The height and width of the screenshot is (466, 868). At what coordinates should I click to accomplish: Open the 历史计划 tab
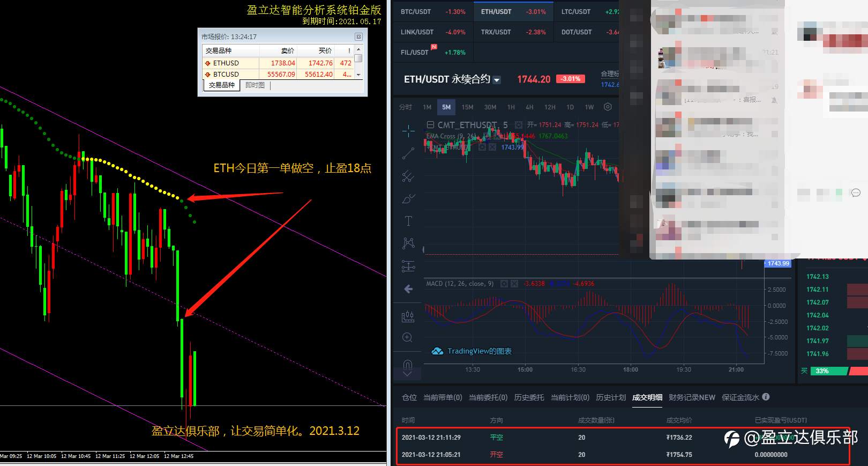pyautogui.click(x=611, y=397)
